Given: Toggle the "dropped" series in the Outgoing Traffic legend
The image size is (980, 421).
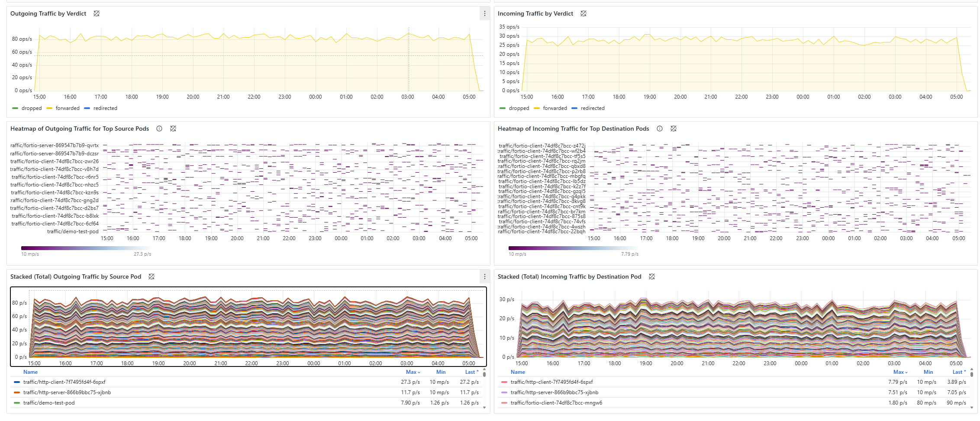Looking at the screenshot, I should click(x=32, y=108).
